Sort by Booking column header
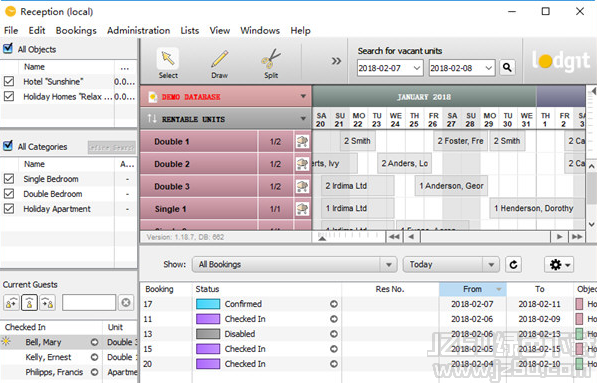Screen dimensions: 597x383 click(x=166, y=289)
